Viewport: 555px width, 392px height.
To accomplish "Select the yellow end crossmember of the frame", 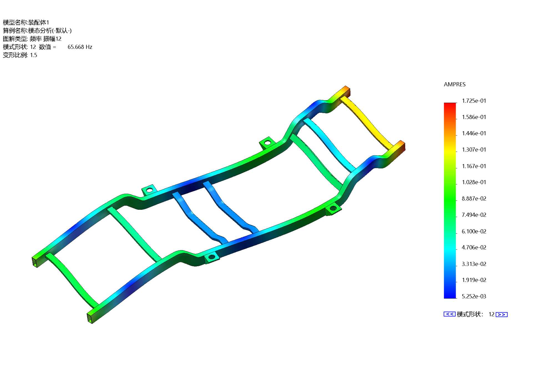I will pyautogui.click(x=366, y=122).
